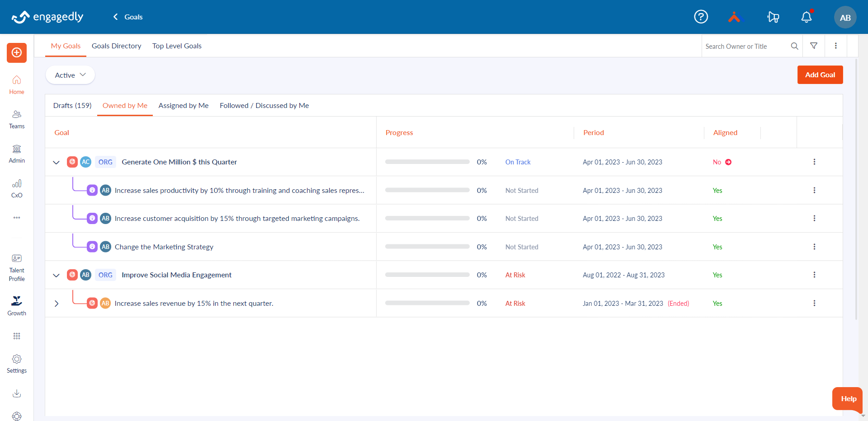Click the red arrow next to Aligned No

(x=728, y=162)
